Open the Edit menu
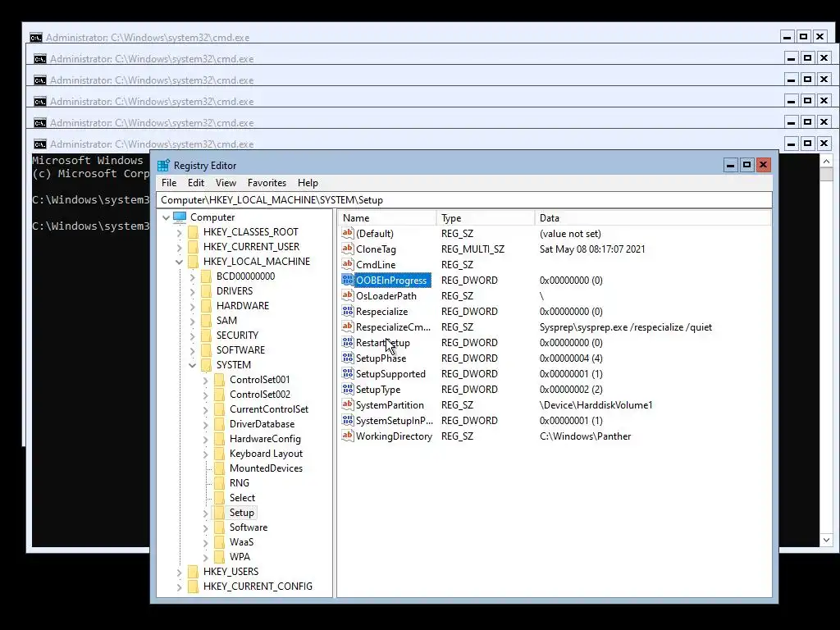 click(x=196, y=183)
